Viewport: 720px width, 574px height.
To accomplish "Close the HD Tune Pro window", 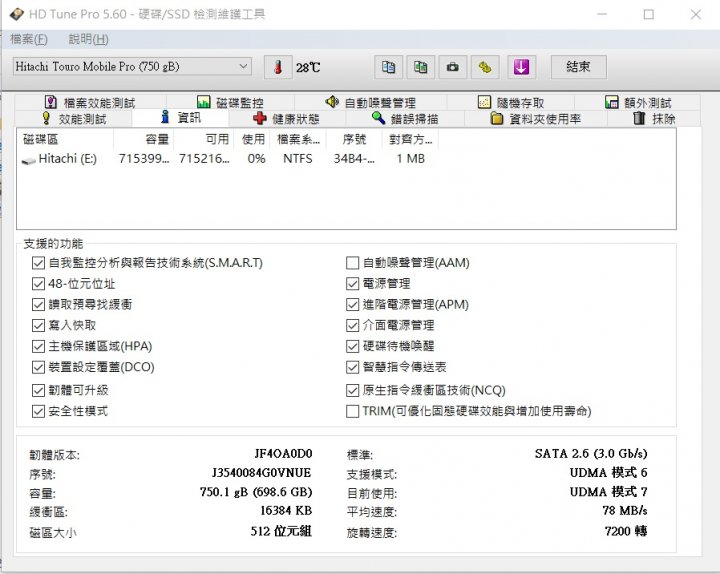I will tap(696, 15).
